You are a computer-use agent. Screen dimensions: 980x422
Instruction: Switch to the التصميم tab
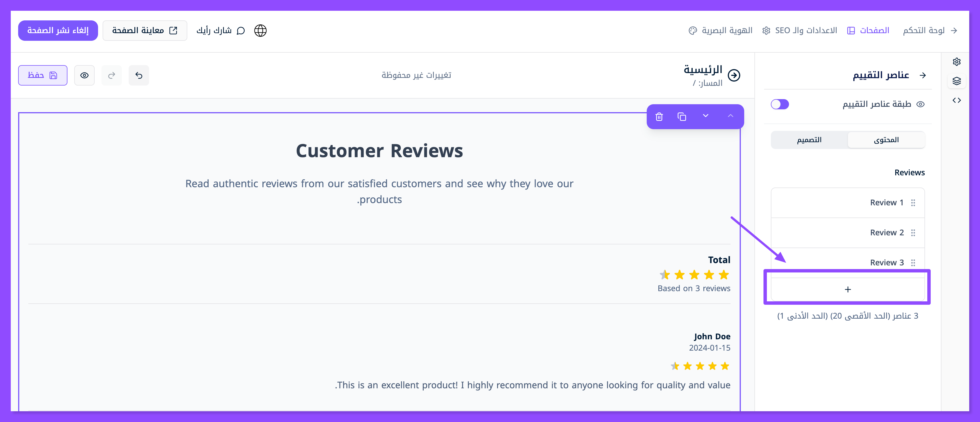pyautogui.click(x=809, y=140)
